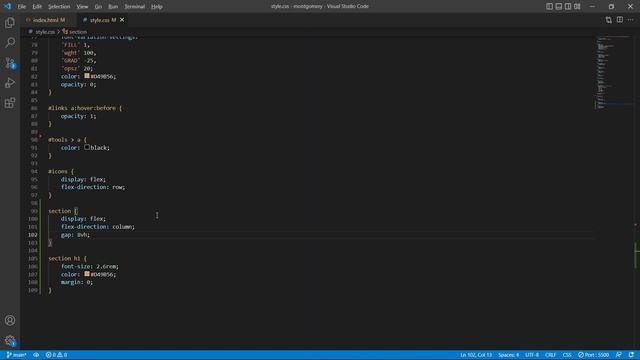This screenshot has height=360, width=640.
Task: Change the CRLF end of line sequence
Action: 551,355
